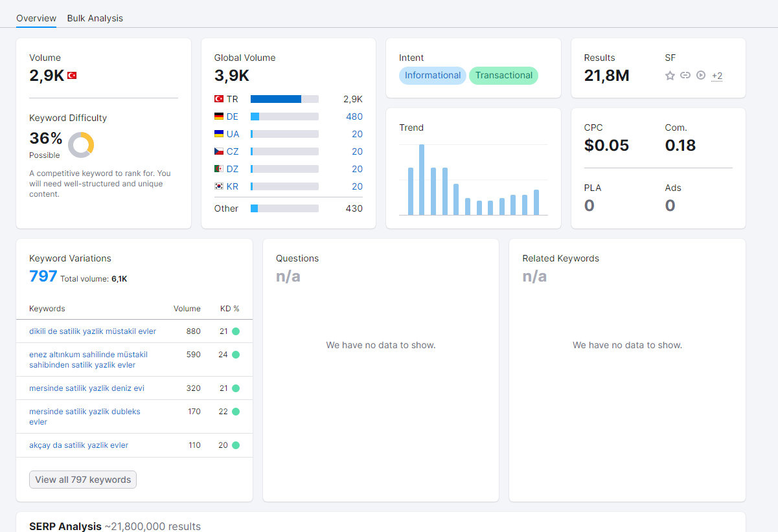Click View all 797 keywords button
Screen dimensions: 778x532
tap(83, 480)
